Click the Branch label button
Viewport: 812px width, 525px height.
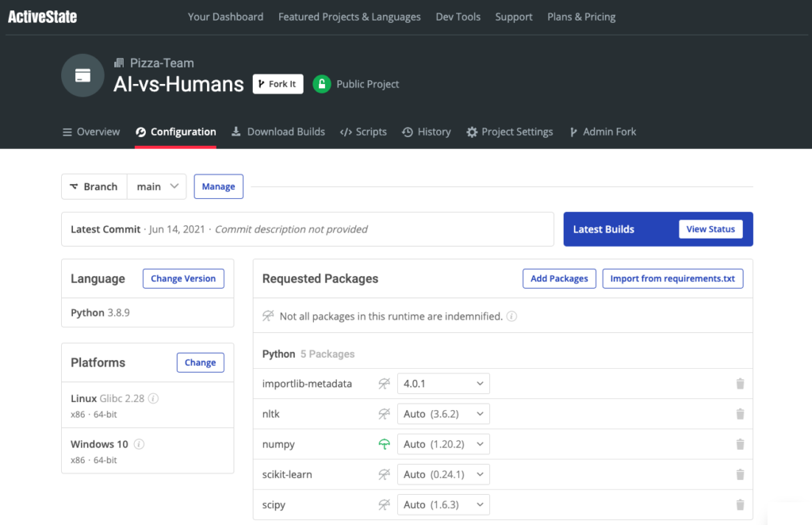click(94, 186)
